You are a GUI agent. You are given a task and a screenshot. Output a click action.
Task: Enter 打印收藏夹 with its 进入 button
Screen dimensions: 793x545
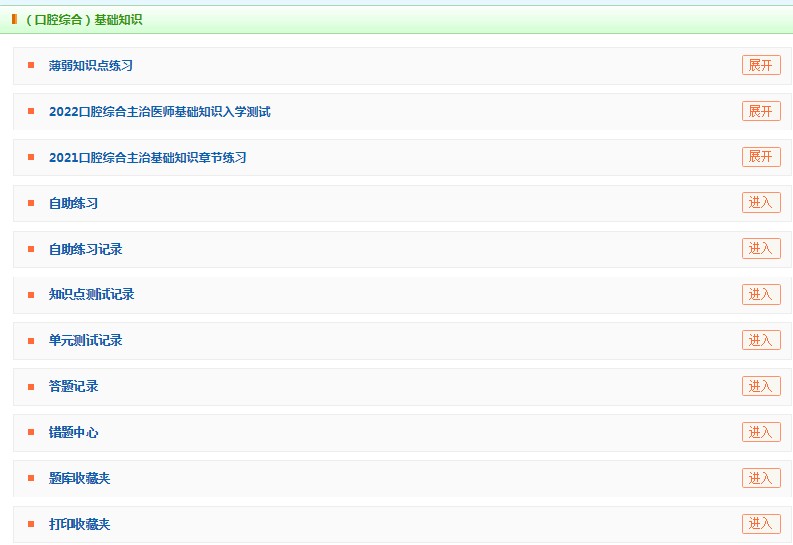click(x=761, y=524)
